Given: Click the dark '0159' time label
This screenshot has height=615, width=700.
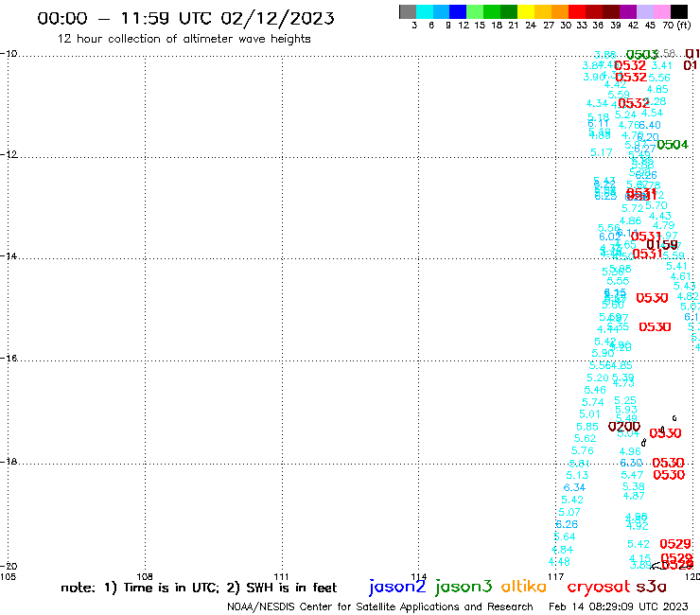Looking at the screenshot, I should point(662,245).
